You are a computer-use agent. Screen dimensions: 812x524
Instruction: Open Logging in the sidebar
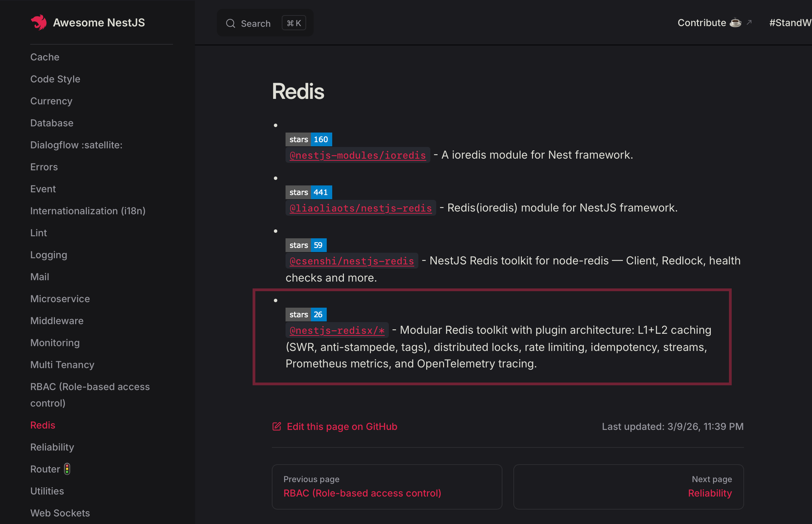[x=49, y=255]
